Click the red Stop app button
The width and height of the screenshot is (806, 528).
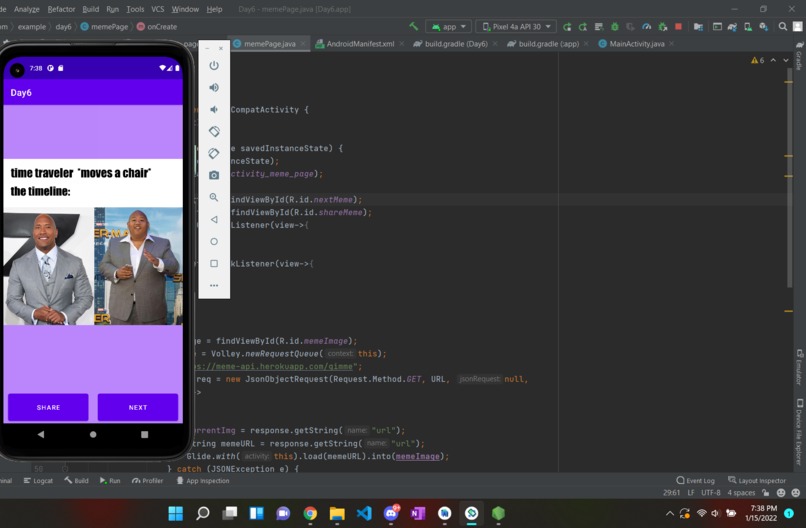pos(679,26)
